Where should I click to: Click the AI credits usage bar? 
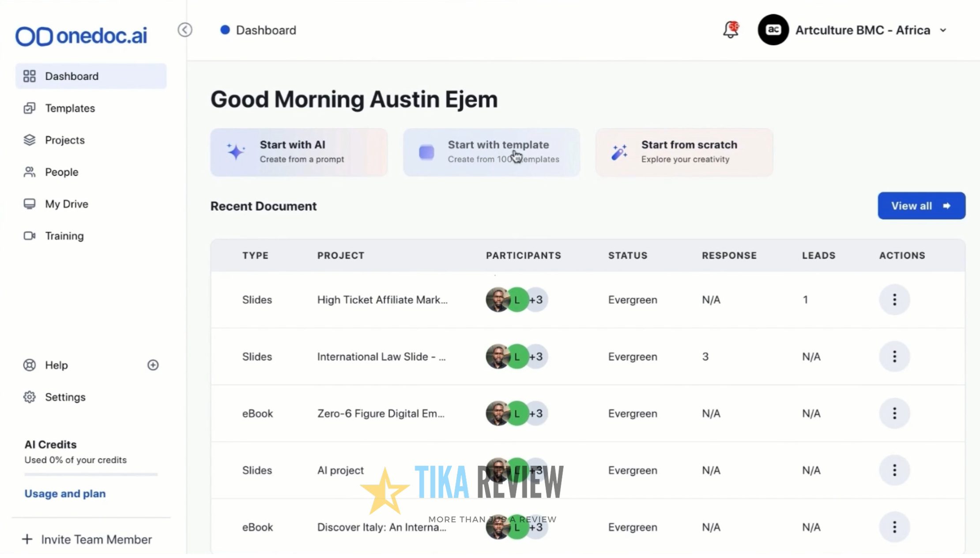pos(91,475)
